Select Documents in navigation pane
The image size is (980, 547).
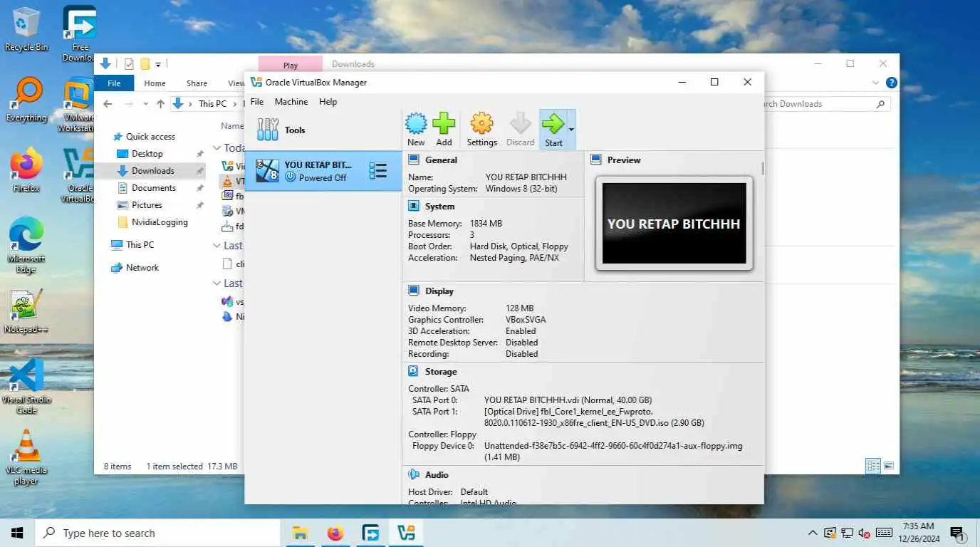pos(154,188)
